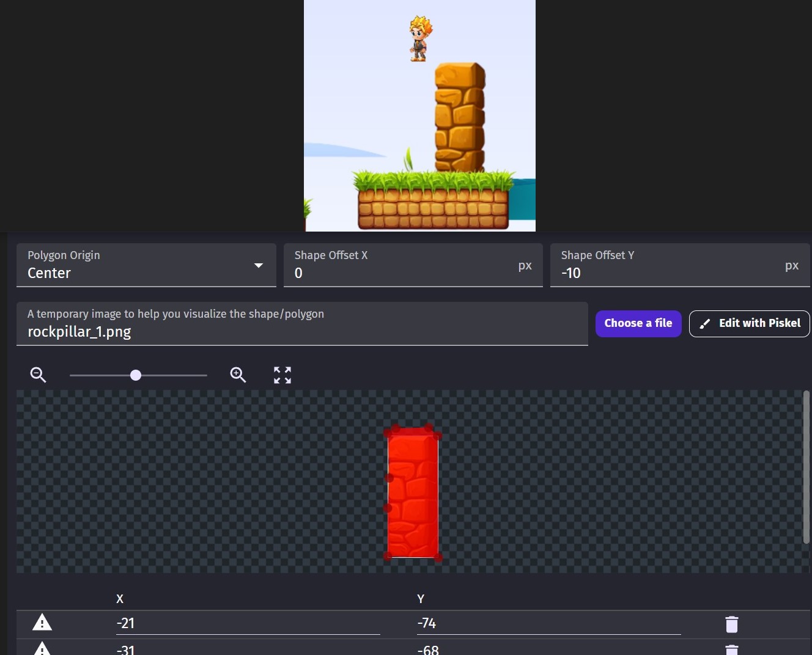Delete the vertex row with X -21
The height and width of the screenshot is (655, 812).
(x=732, y=624)
